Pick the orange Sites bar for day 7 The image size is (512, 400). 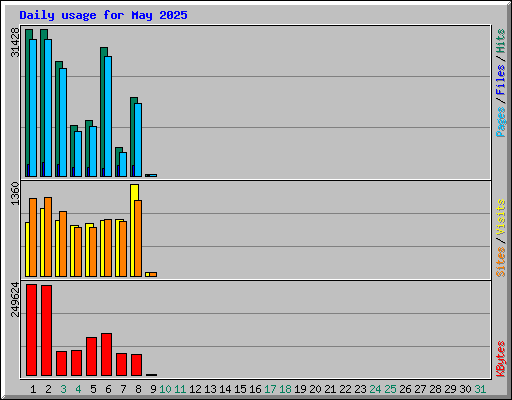pyautogui.click(x=123, y=249)
